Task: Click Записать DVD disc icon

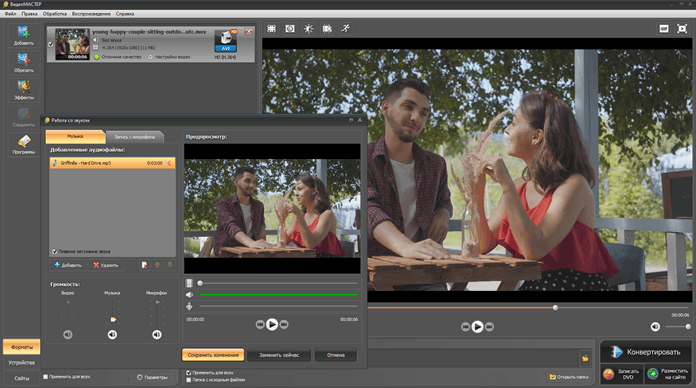Action: 609,374
